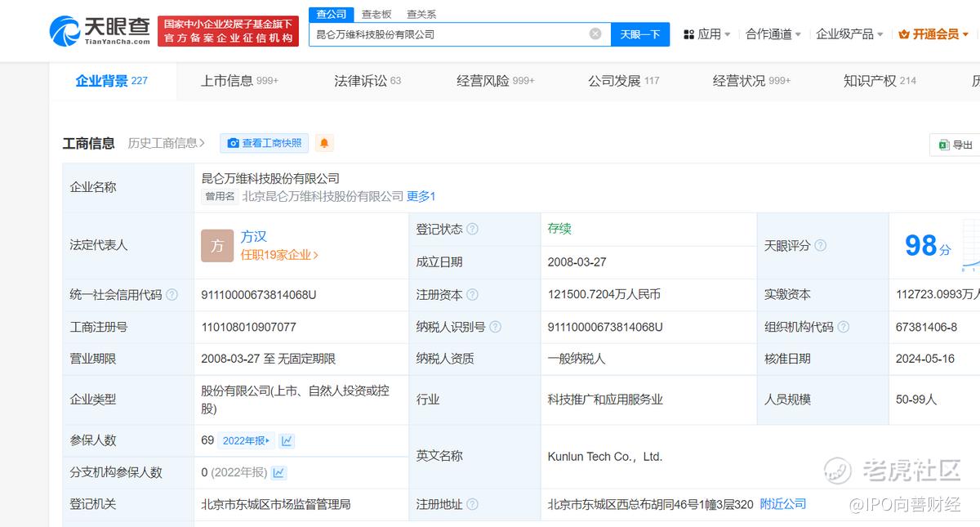Image resolution: width=980 pixels, height=527 pixels.
Task: Click help icon next to 统一社会信用代码
Action: click(171, 295)
